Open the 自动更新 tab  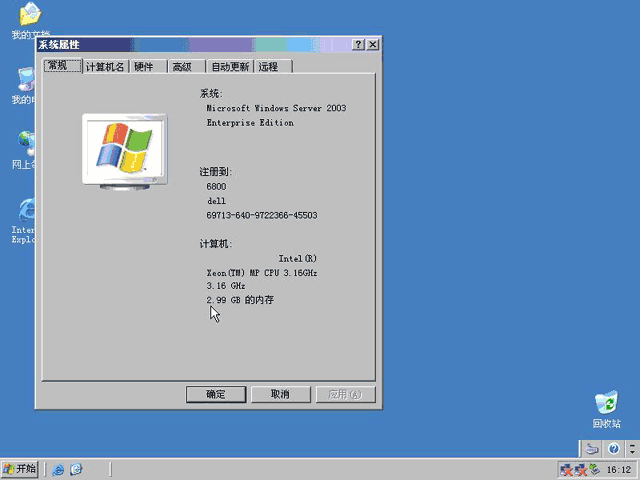coord(230,67)
